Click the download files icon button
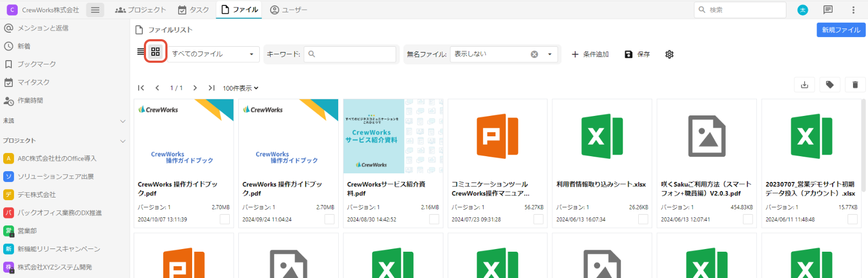The width and height of the screenshot is (868, 278). [804, 85]
